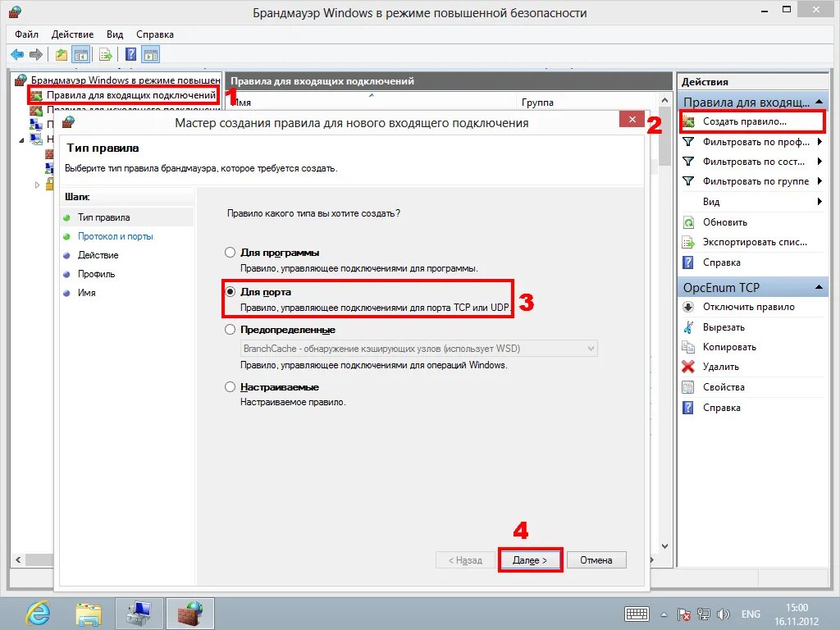Select the Для порта radio button
Screen dimensions: 840x630
click(231, 292)
